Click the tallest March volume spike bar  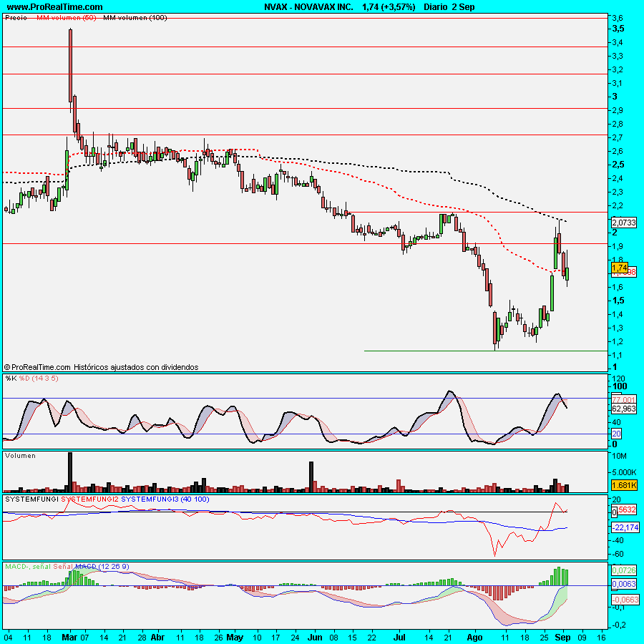(70, 472)
